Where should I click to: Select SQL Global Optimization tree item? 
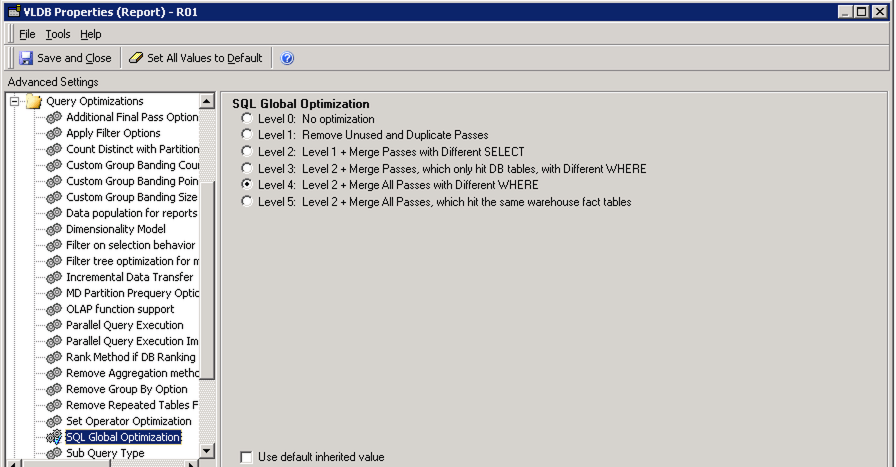[123, 437]
